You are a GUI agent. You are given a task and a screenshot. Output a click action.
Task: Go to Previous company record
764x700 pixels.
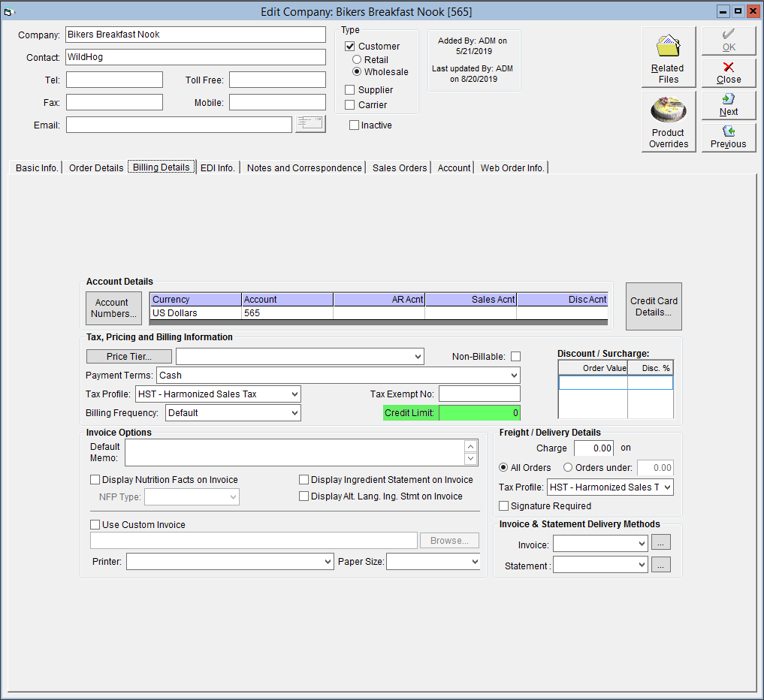pos(729,137)
